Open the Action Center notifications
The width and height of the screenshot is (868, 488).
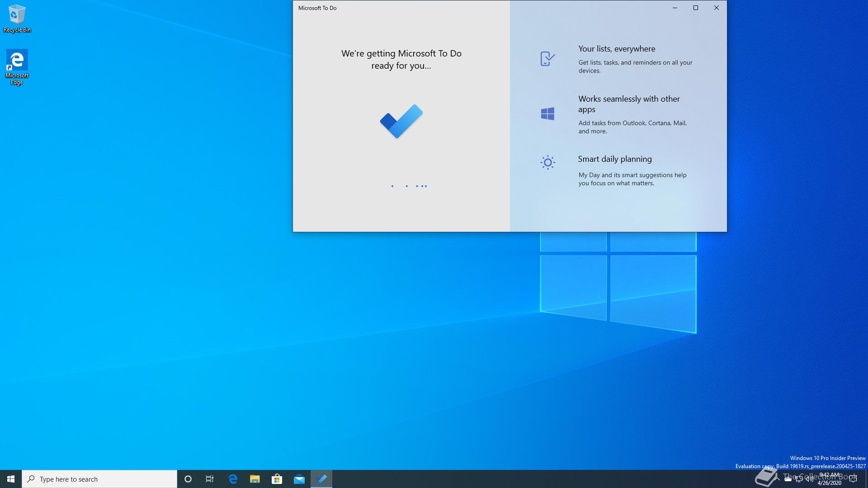click(x=853, y=479)
